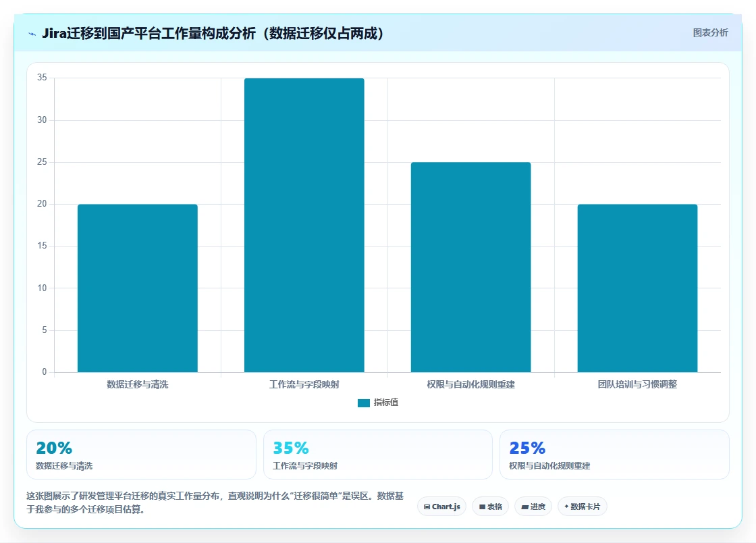756x543 pixels.
Task: Click the y-axis value 5
Action: (x=45, y=330)
